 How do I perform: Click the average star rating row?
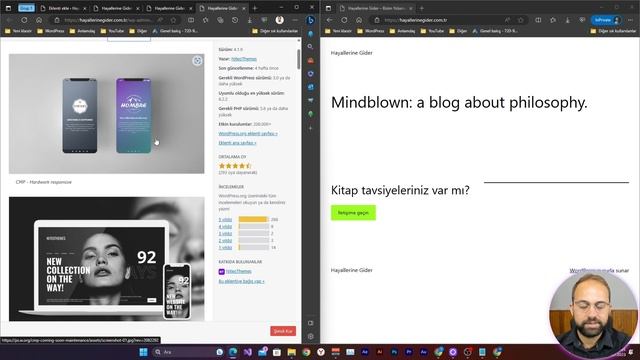[235, 166]
